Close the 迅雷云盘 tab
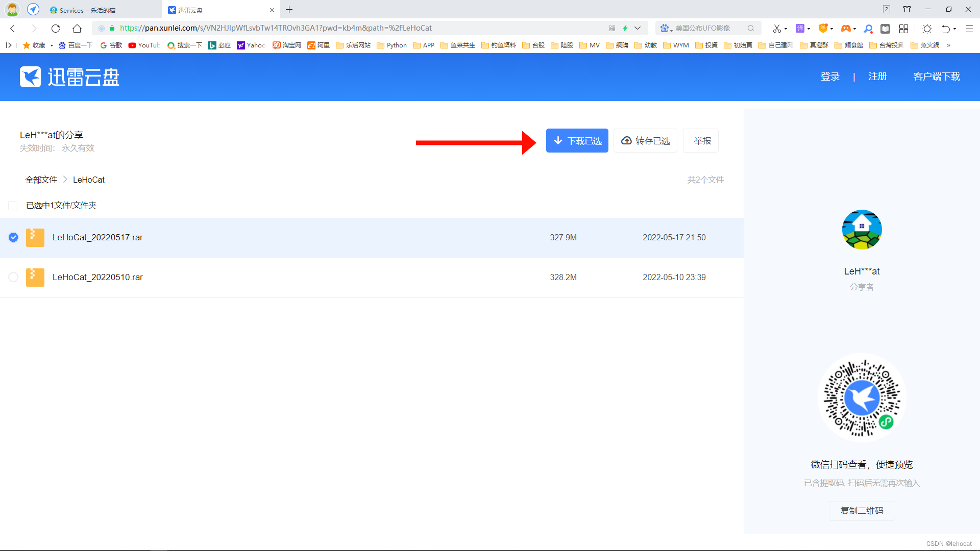Image resolution: width=980 pixels, height=551 pixels. pyautogui.click(x=272, y=10)
